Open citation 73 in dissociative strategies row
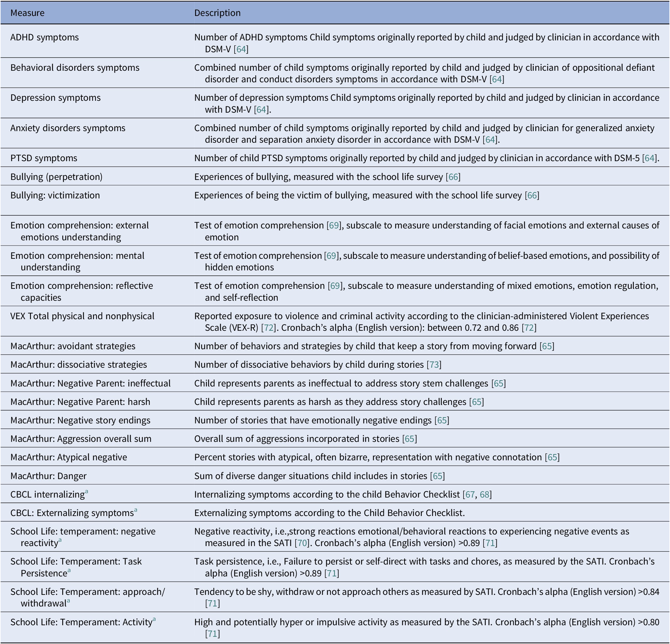Screen dimensions: 670x644 434,365
